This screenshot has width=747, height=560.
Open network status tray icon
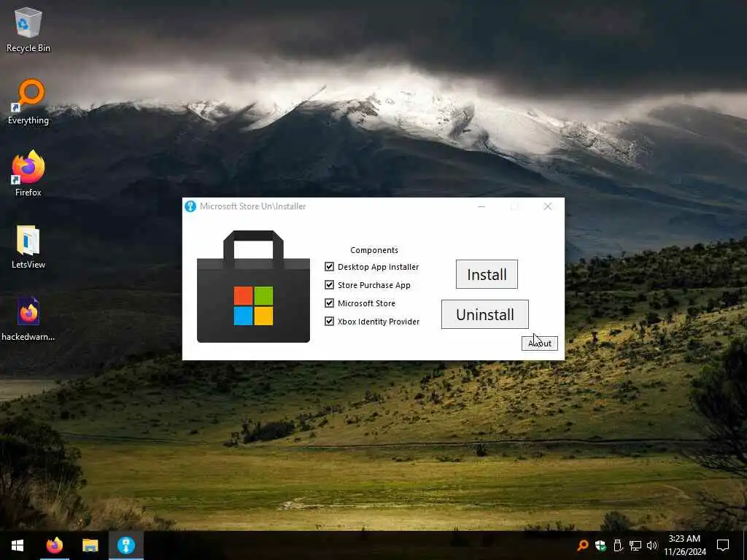[635, 545]
